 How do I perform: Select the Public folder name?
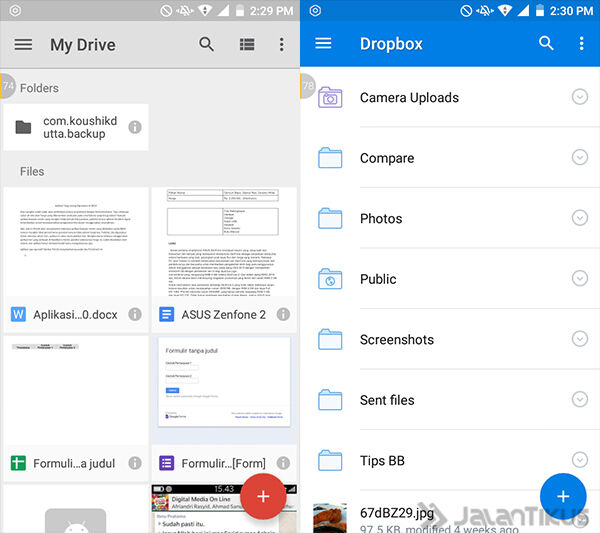[x=378, y=279]
